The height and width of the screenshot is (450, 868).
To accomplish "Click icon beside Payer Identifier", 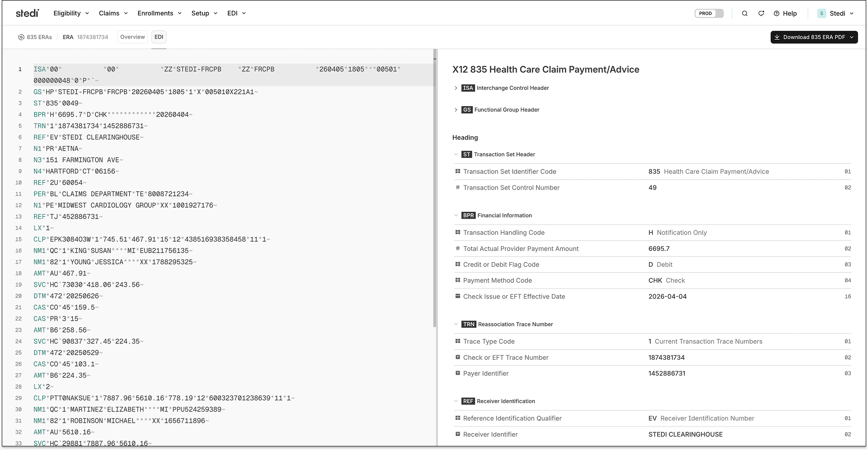I will (458, 373).
